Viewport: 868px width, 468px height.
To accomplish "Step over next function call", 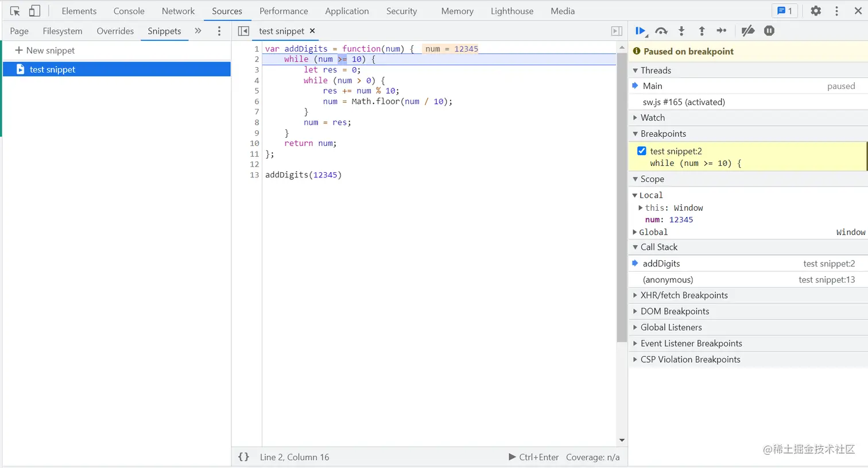I will pyautogui.click(x=661, y=31).
